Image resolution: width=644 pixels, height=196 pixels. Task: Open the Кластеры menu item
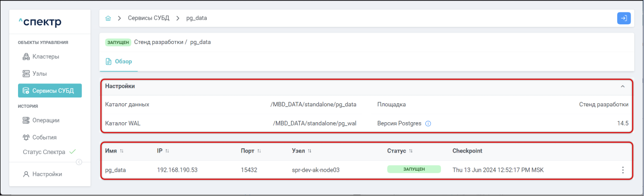point(46,57)
